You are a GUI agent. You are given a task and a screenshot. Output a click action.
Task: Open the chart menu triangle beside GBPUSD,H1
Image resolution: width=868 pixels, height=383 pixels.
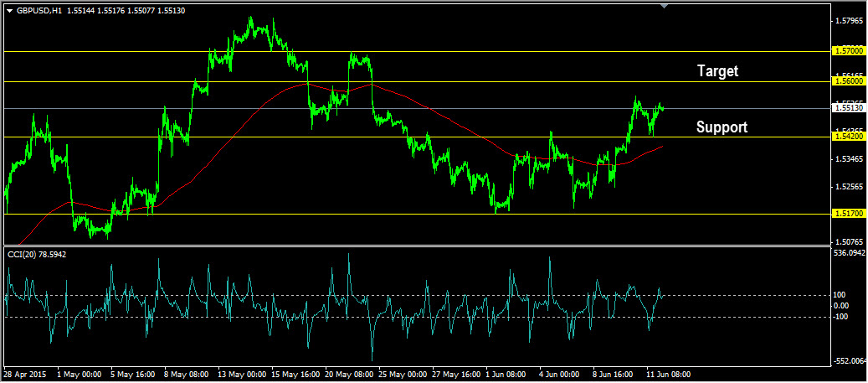tap(10, 11)
